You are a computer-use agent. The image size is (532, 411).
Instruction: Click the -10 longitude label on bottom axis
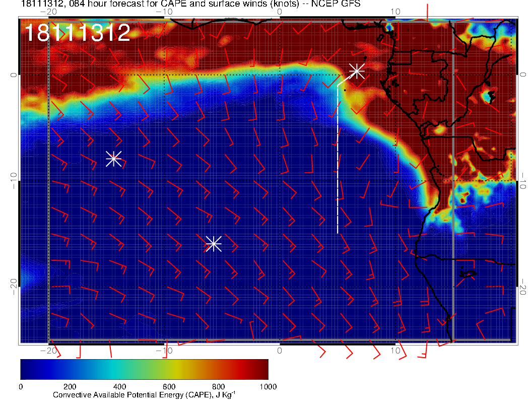(163, 350)
